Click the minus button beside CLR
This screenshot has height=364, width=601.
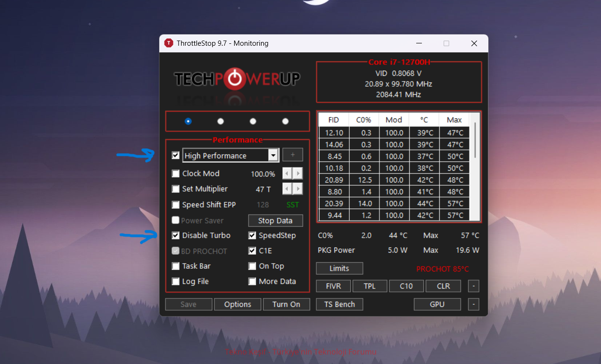point(474,286)
